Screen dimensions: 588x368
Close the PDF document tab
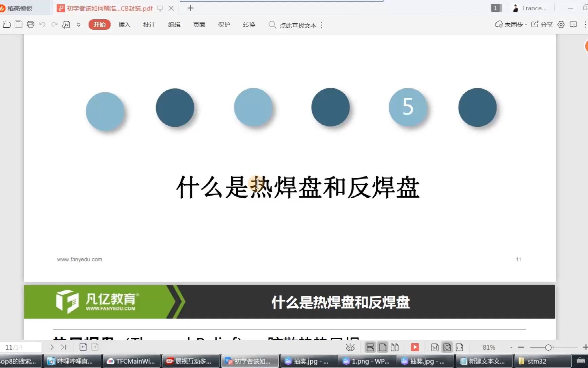(171, 8)
